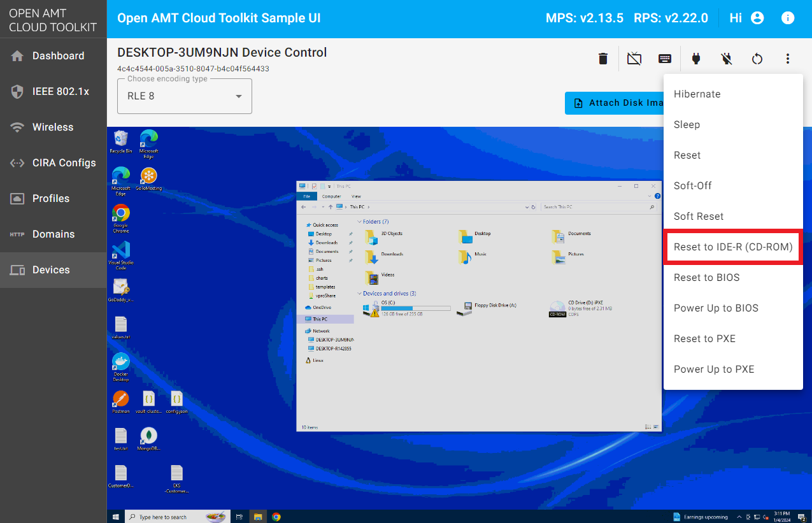Click the three-dot more options icon
812x523 pixels.
(x=788, y=59)
